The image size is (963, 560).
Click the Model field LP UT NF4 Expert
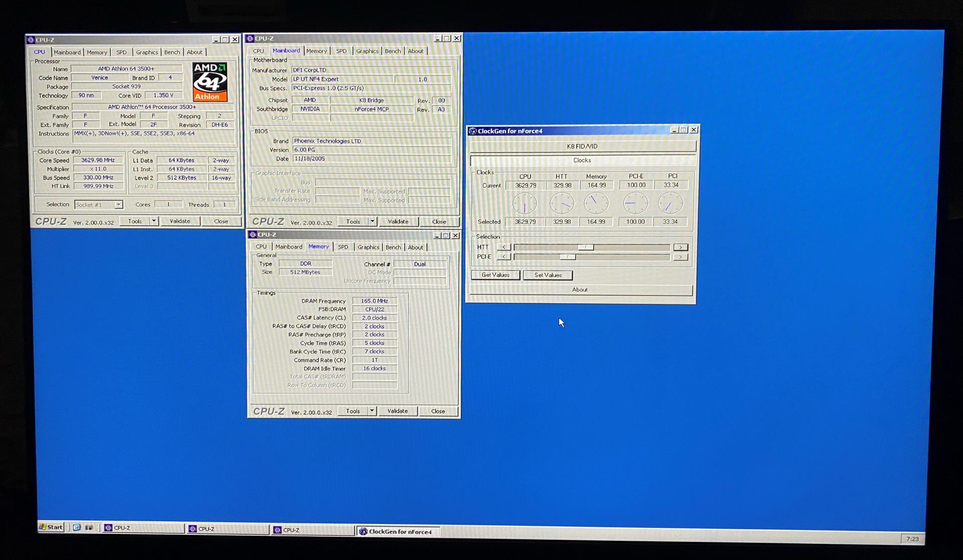343,79
